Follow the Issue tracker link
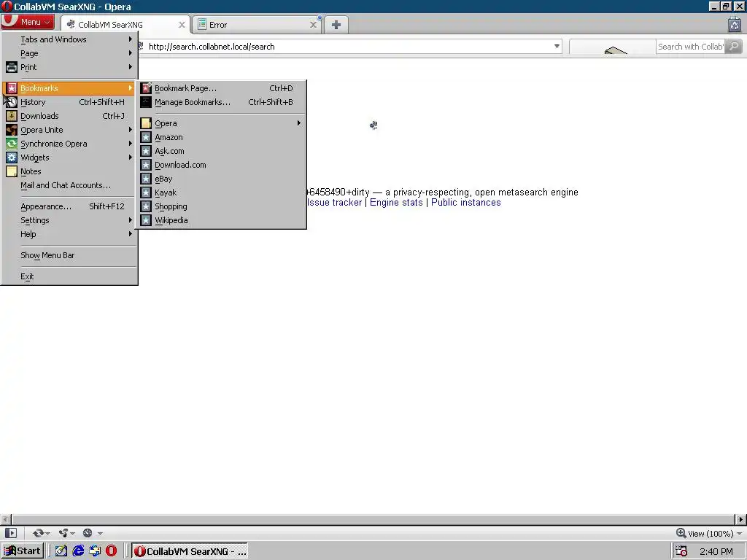 click(334, 203)
